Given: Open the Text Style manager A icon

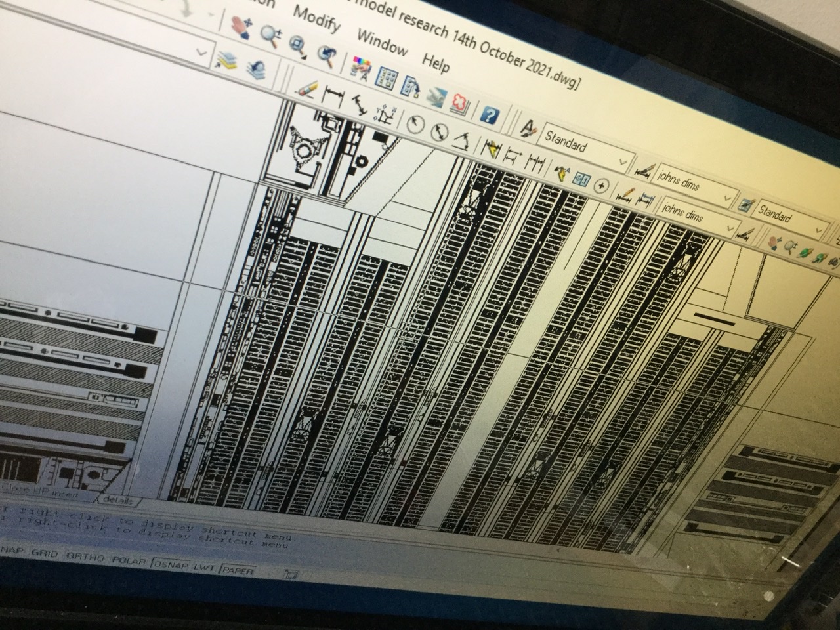Looking at the screenshot, I should (x=528, y=128).
